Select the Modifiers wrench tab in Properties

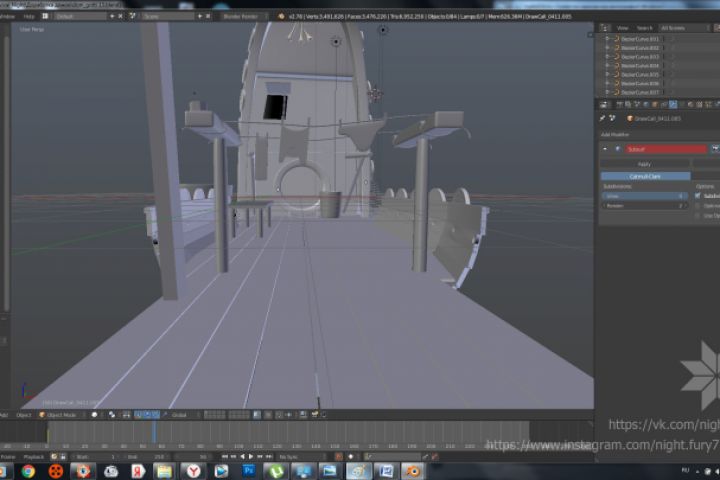pyautogui.click(x=673, y=105)
